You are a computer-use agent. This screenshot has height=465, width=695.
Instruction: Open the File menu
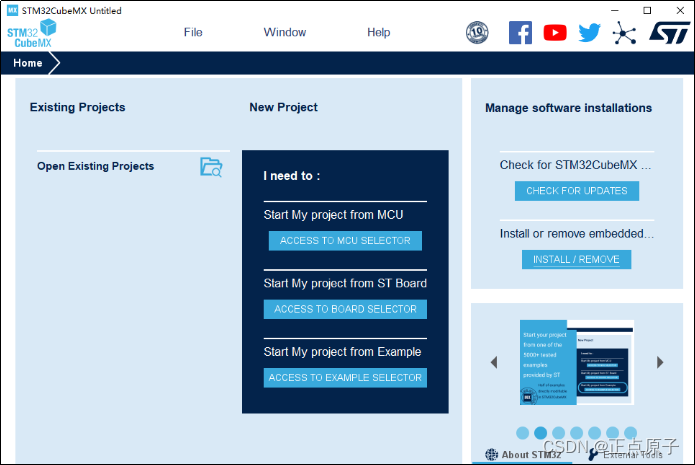coord(193,32)
